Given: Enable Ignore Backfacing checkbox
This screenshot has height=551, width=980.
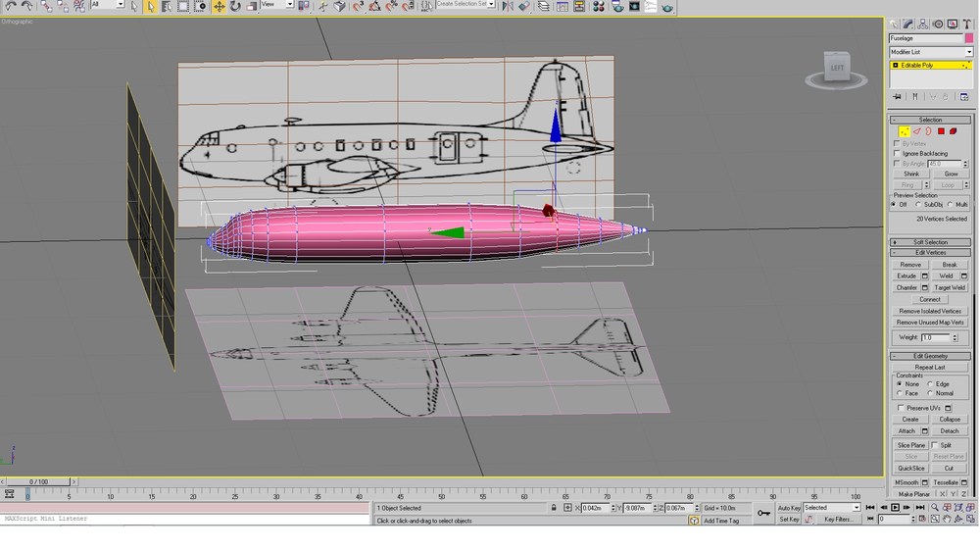Looking at the screenshot, I should (897, 153).
